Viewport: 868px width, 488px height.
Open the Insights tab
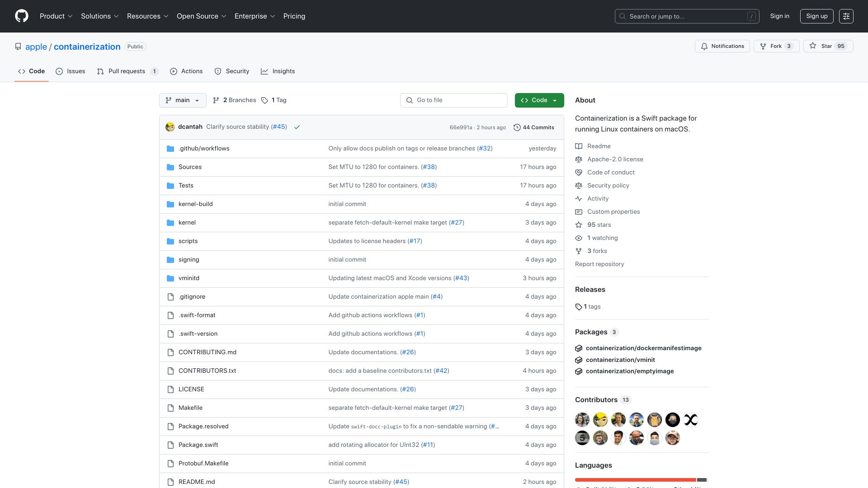point(278,71)
